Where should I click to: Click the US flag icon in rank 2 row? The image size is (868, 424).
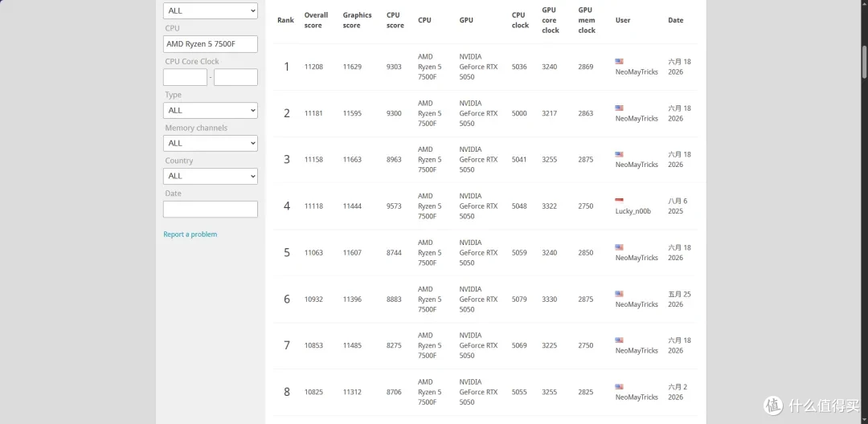(619, 108)
